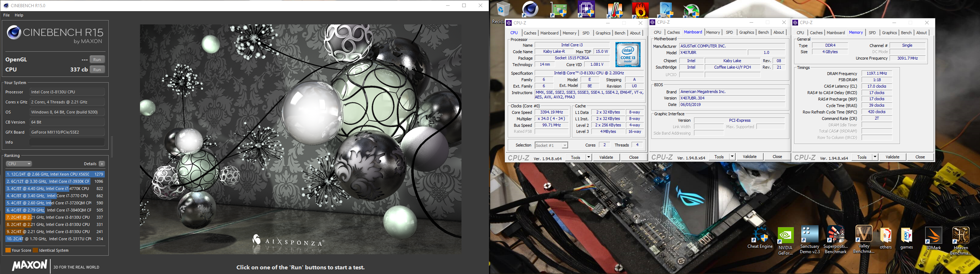Click the brown Identical System legend swatch

[36, 250]
